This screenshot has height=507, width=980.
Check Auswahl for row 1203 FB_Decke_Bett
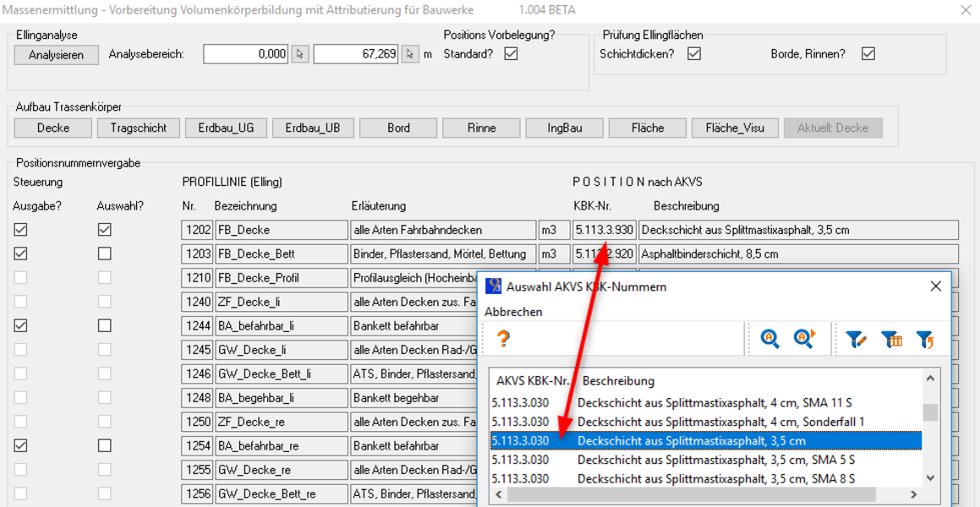coord(104,253)
